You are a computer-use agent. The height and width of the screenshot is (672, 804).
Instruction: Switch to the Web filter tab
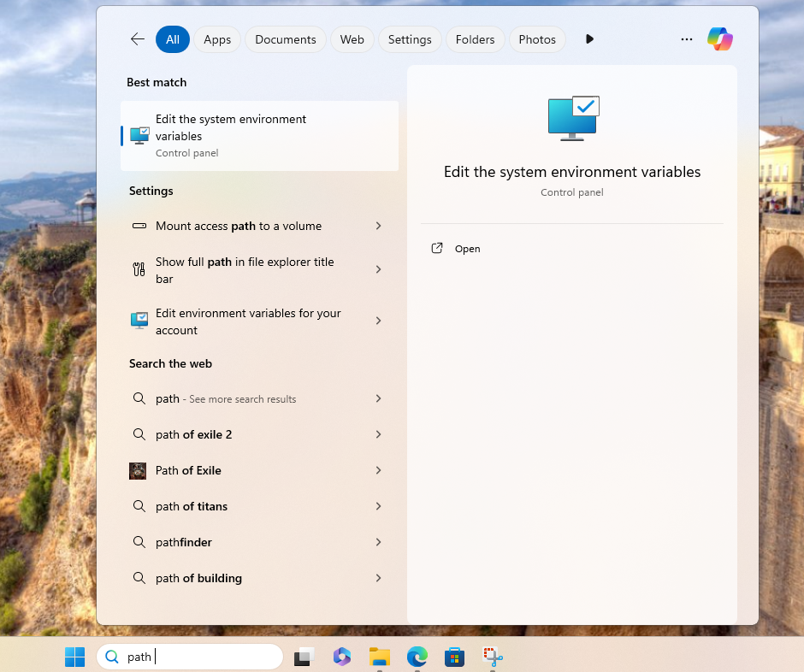click(x=352, y=39)
